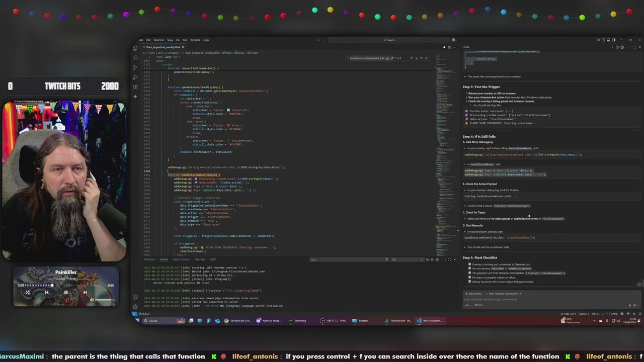644x362 pixels.
Task: Toggle bottom panel layout button
Action: click(609, 40)
